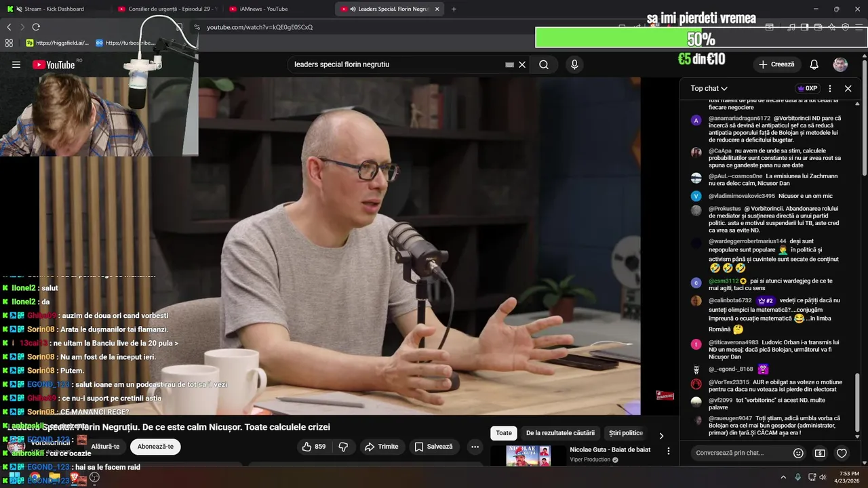Image resolution: width=868 pixels, height=488 pixels.
Task: Open the YouTube hamburger guide menu
Action: 16,64
